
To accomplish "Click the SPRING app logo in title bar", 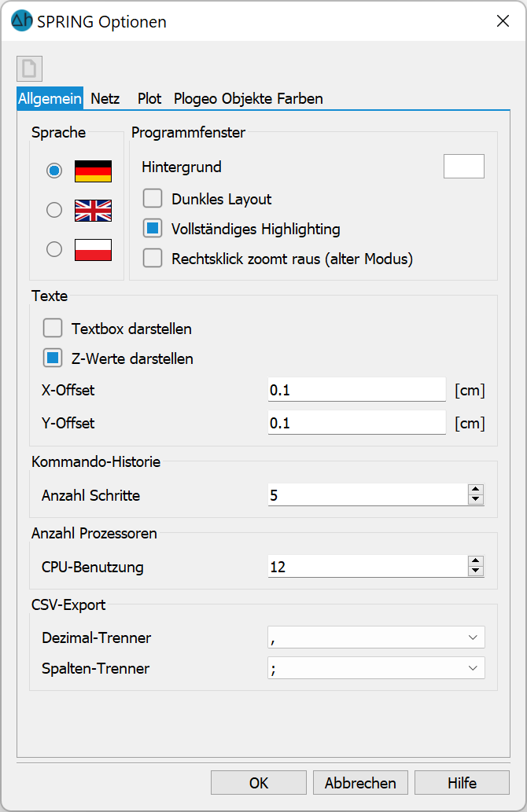I will 22,20.
